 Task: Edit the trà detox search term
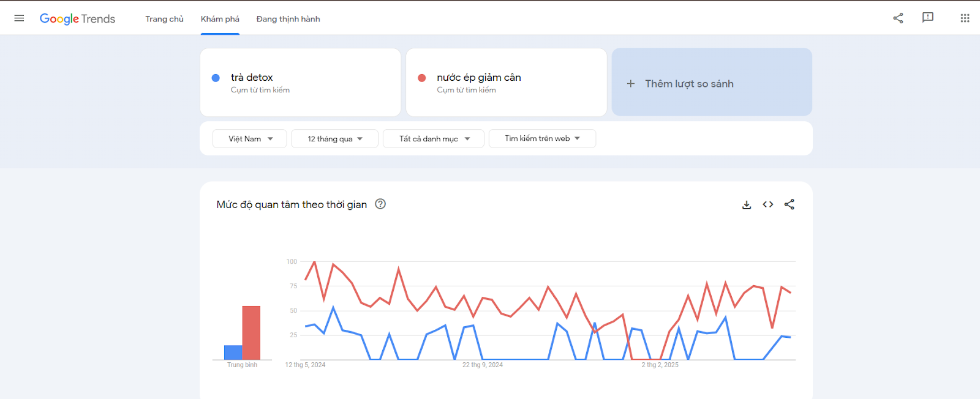[x=252, y=78]
